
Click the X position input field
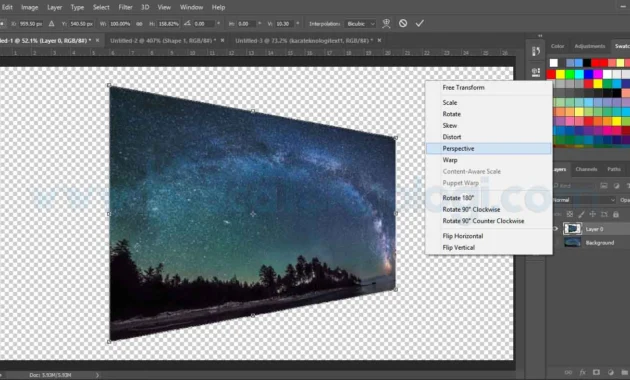point(31,24)
